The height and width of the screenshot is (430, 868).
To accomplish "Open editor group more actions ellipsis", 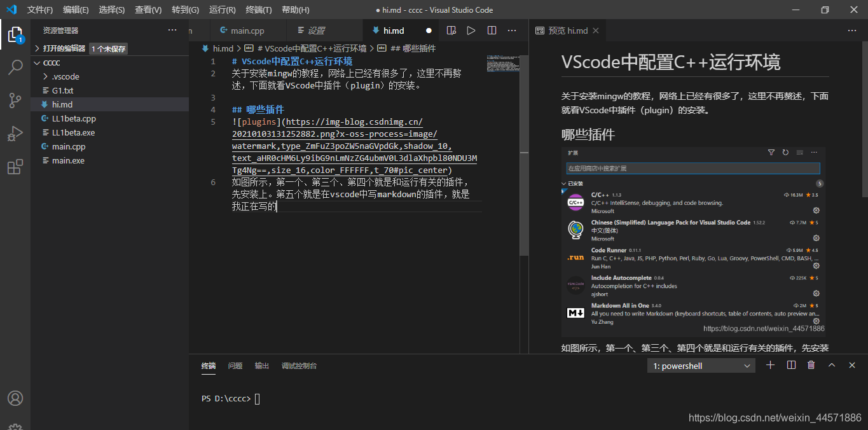I will click(x=511, y=31).
